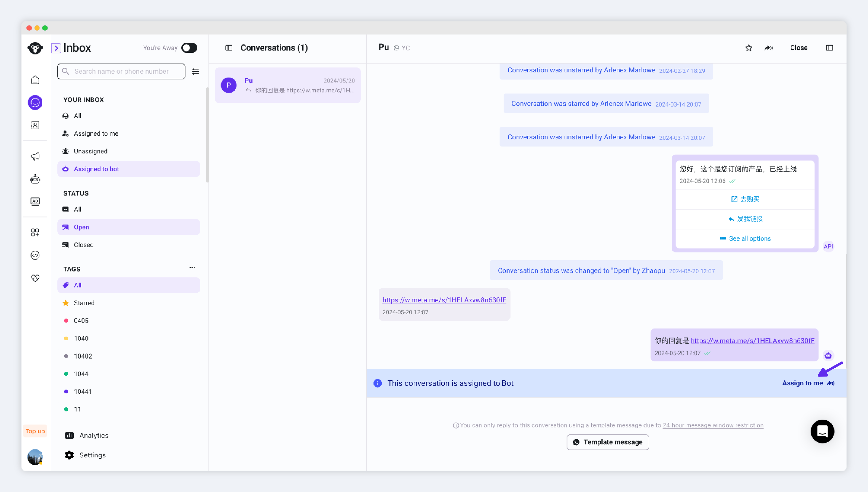Open the Tags three-dot more menu
This screenshot has height=492, width=868.
click(192, 267)
